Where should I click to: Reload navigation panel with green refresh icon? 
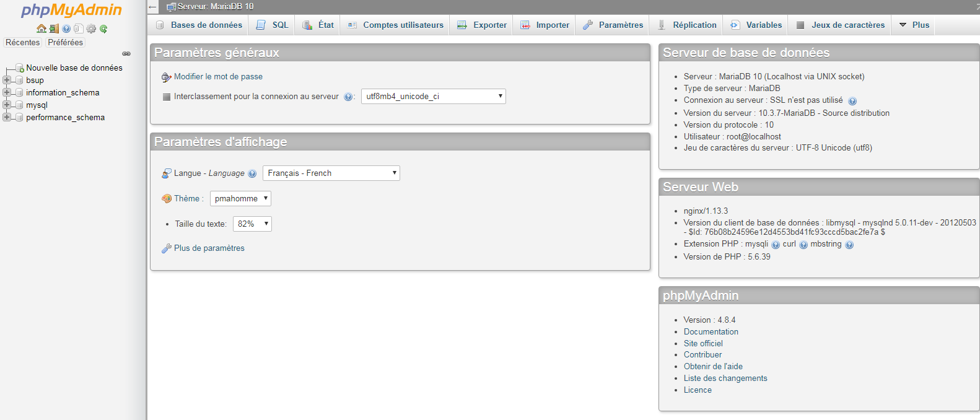[x=103, y=28]
